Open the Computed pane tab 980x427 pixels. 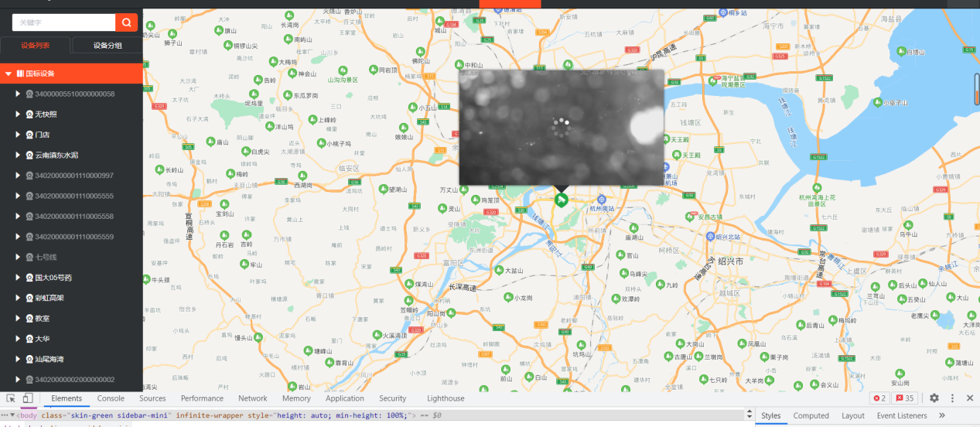(811, 415)
